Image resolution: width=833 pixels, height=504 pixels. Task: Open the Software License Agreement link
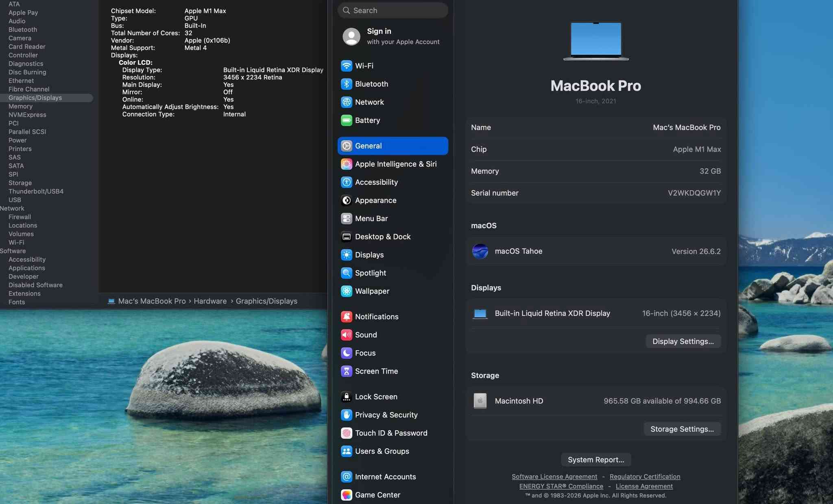(x=554, y=476)
